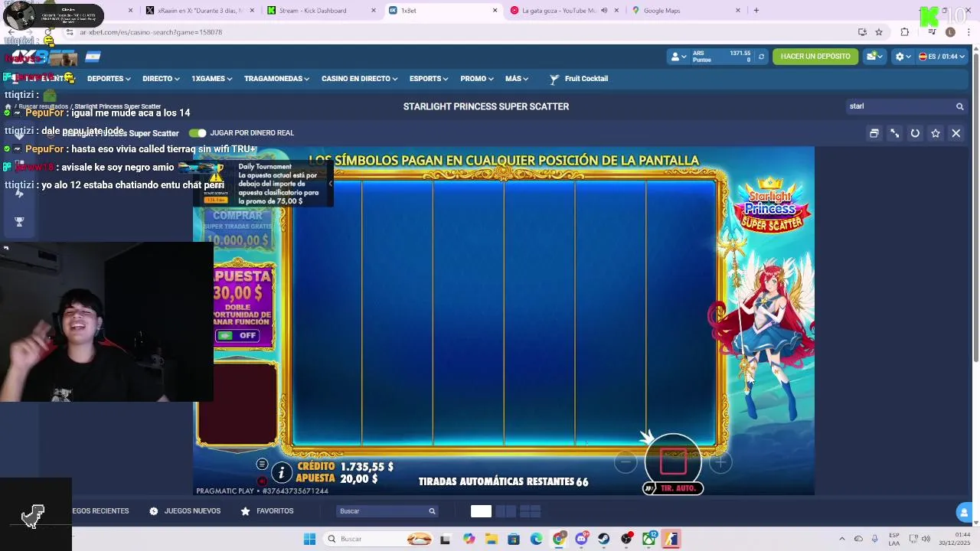Click the page vertical scrollbar
This screenshot has height=551, width=980.
point(975,207)
